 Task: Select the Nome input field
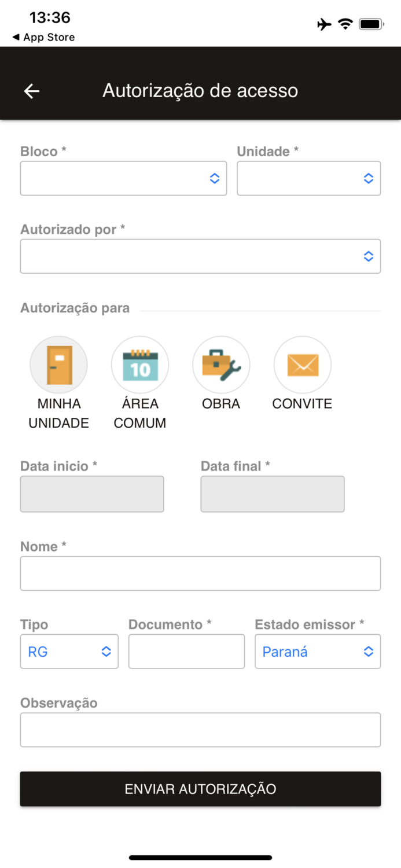coord(200,573)
